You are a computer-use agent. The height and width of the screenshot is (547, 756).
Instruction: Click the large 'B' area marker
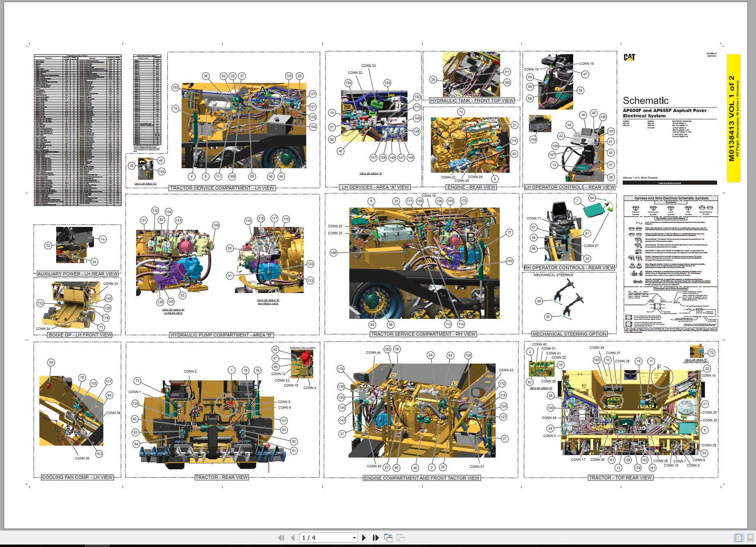pos(471,237)
